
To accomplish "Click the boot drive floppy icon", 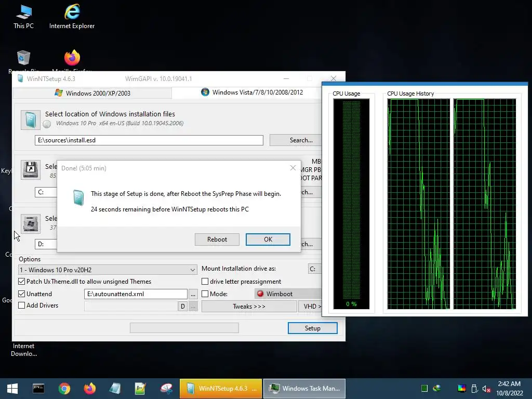I will 31,170.
